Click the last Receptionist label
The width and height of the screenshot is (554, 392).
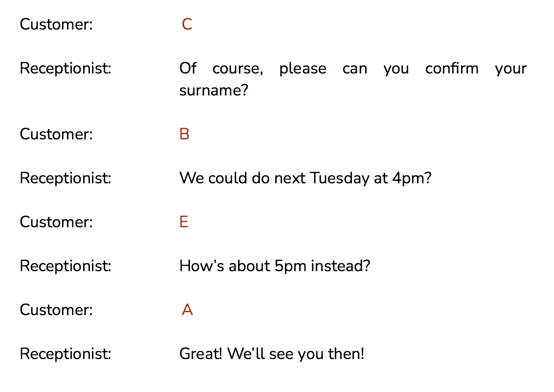(x=65, y=354)
